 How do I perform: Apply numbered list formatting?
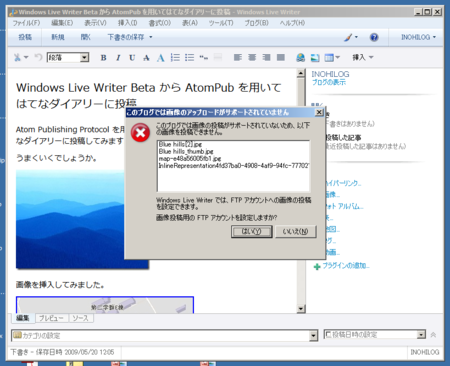pos(175,57)
